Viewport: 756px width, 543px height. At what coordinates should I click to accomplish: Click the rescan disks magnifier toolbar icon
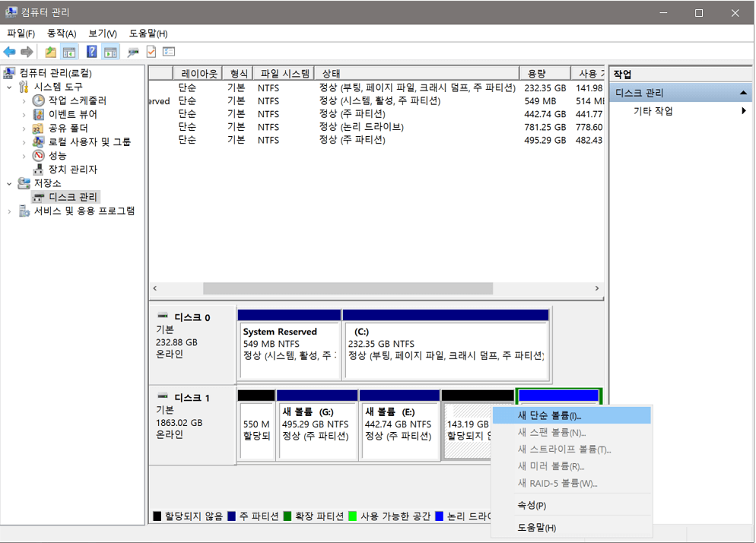coord(133,51)
